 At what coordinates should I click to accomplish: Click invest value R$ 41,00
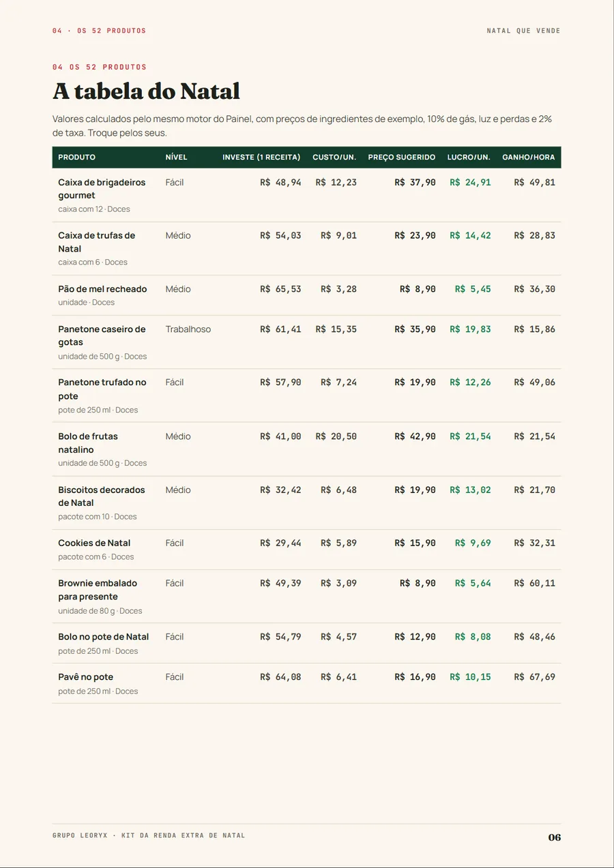point(280,436)
